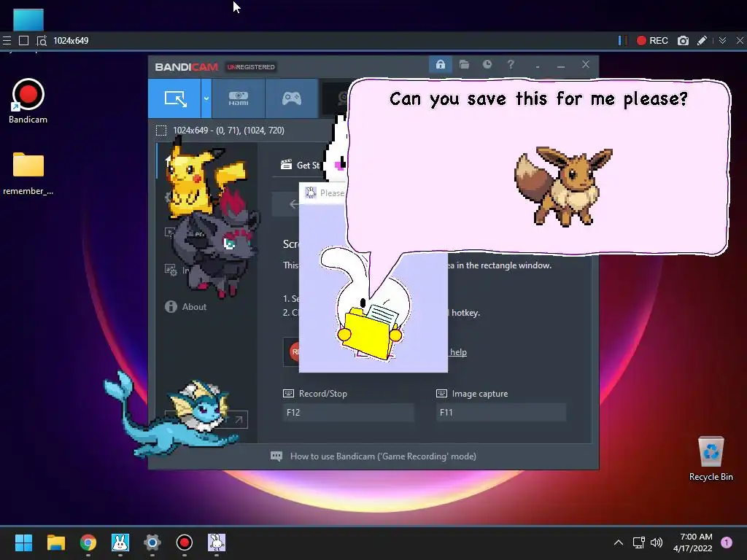This screenshot has height=560, width=747.
Task: Click the chat bubble icon in Bandicam footer
Action: pos(276,456)
